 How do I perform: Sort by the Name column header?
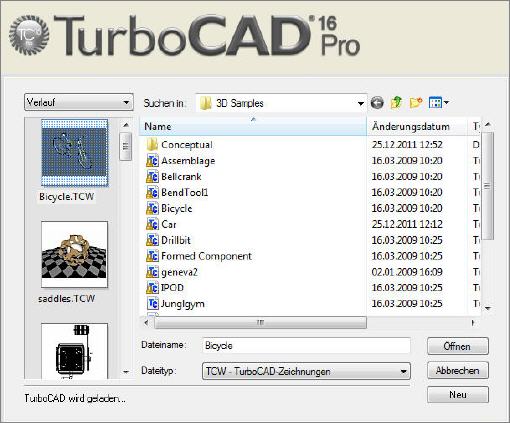[253, 127]
